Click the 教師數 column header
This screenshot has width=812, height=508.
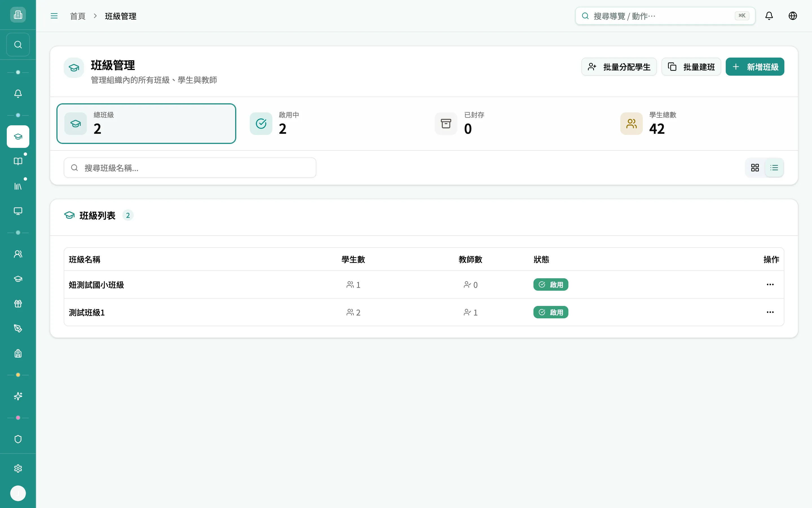pos(470,259)
